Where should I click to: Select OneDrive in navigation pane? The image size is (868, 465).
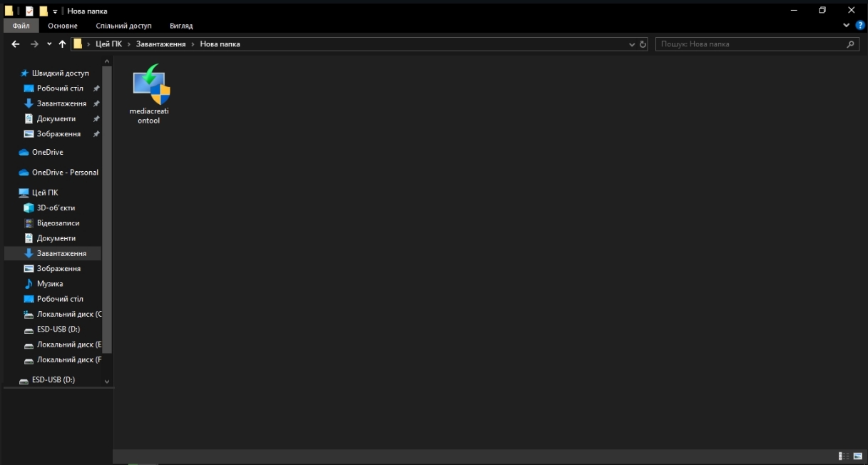pyautogui.click(x=41, y=153)
